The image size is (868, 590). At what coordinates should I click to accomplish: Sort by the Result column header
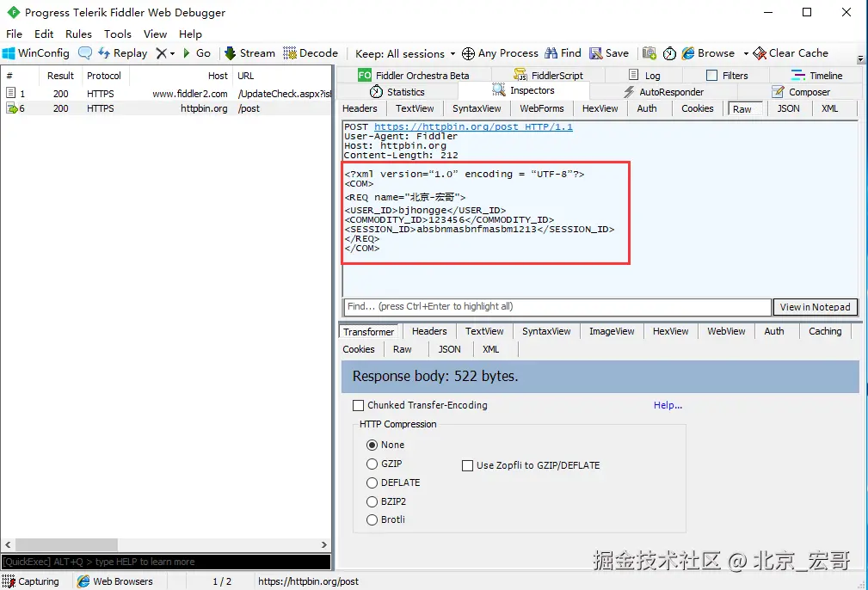[60, 76]
